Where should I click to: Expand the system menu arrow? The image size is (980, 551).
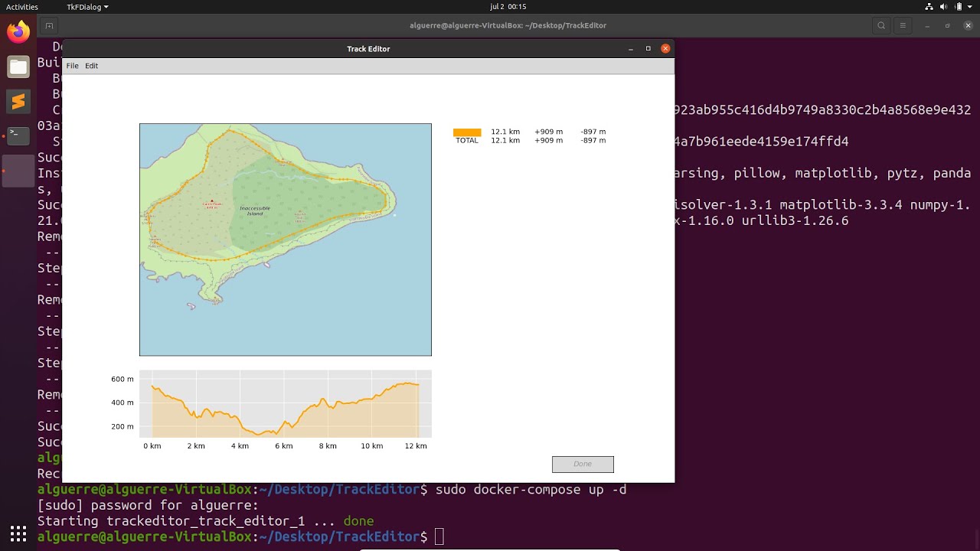tap(970, 7)
